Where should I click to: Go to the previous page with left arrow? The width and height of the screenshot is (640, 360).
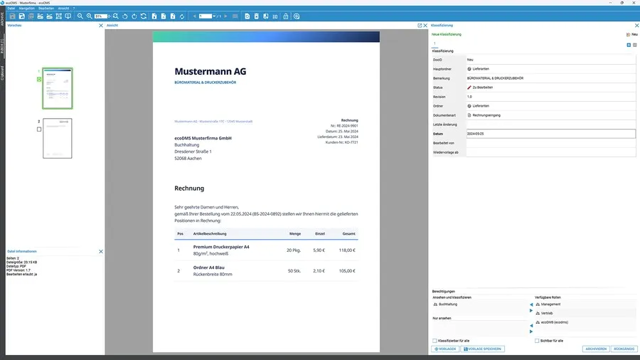point(195,16)
